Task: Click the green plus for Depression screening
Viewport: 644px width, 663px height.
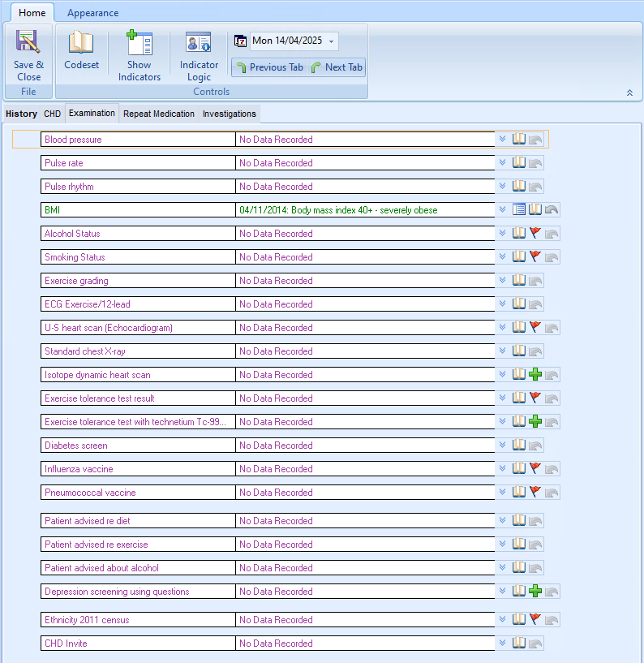Action: point(535,592)
